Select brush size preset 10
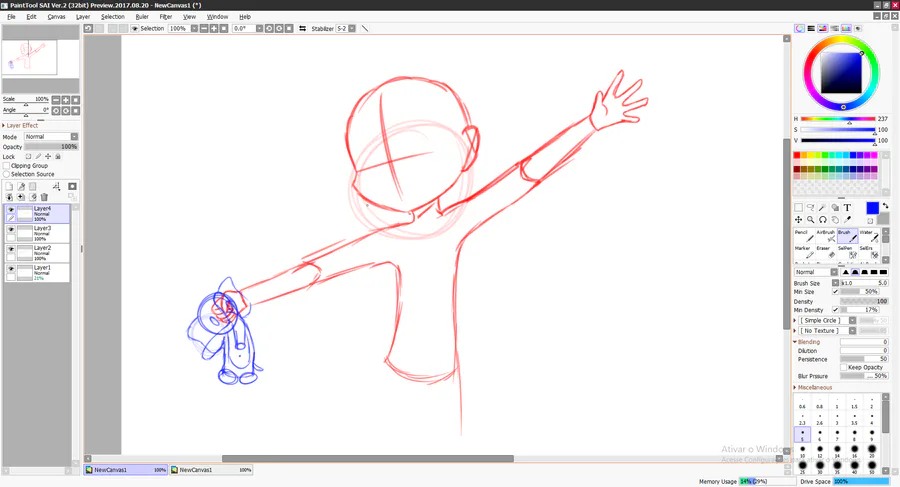Screen dimensions: 900x487 802,450
